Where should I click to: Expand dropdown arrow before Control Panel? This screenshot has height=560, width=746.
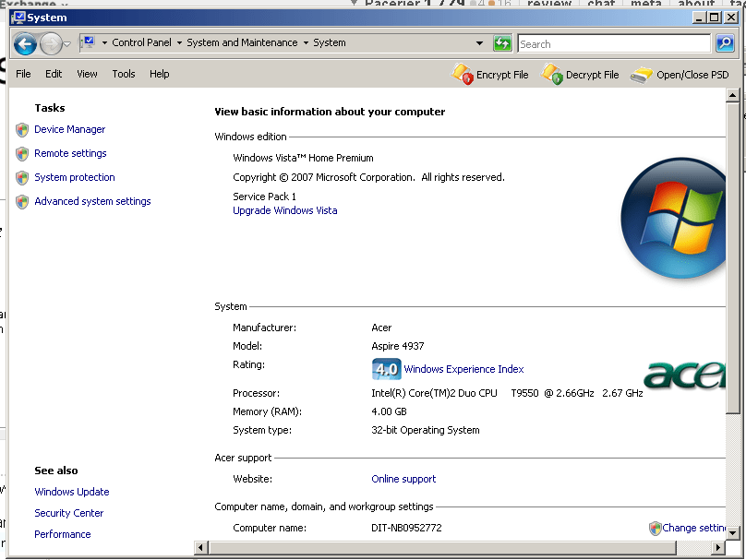pyautogui.click(x=104, y=42)
